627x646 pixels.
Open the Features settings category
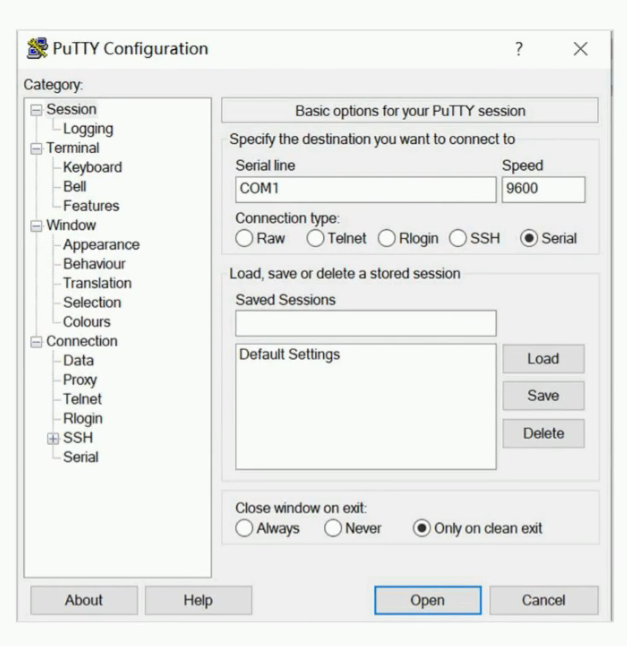click(x=91, y=206)
